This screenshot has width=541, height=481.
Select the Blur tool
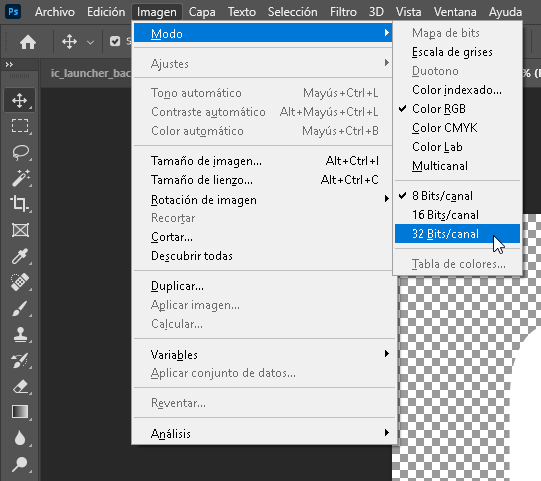click(20, 438)
